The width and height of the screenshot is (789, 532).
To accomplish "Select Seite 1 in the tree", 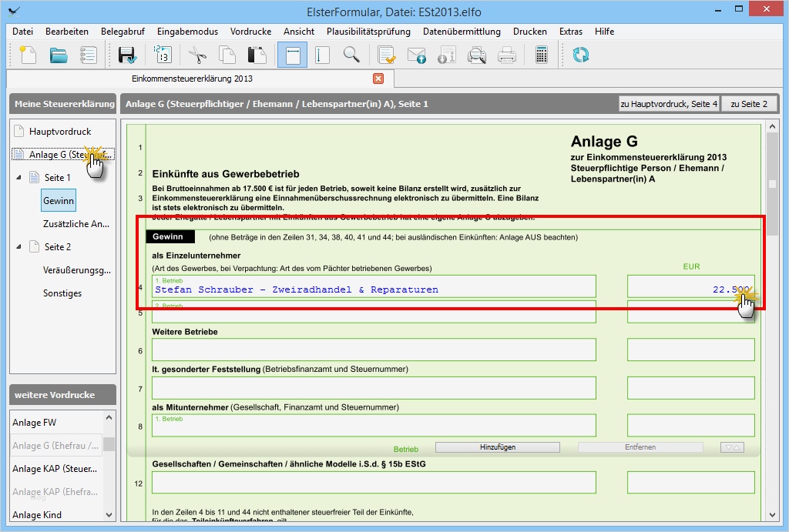I will 57,178.
